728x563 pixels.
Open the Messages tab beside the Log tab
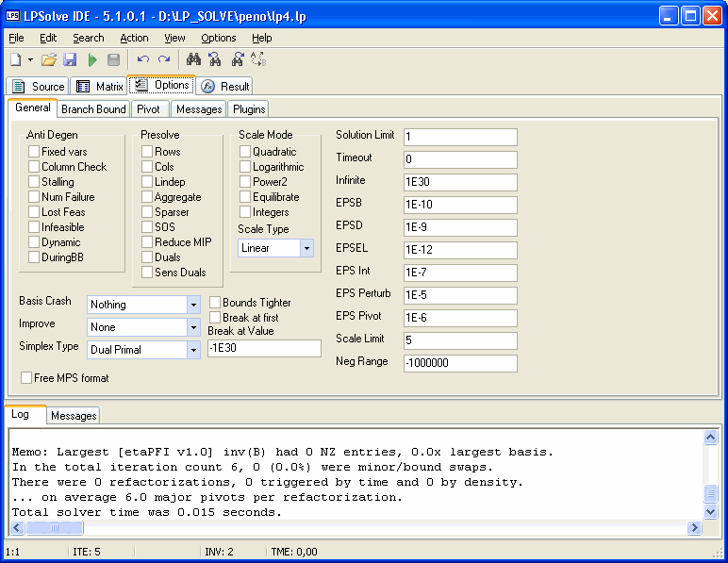click(x=74, y=416)
